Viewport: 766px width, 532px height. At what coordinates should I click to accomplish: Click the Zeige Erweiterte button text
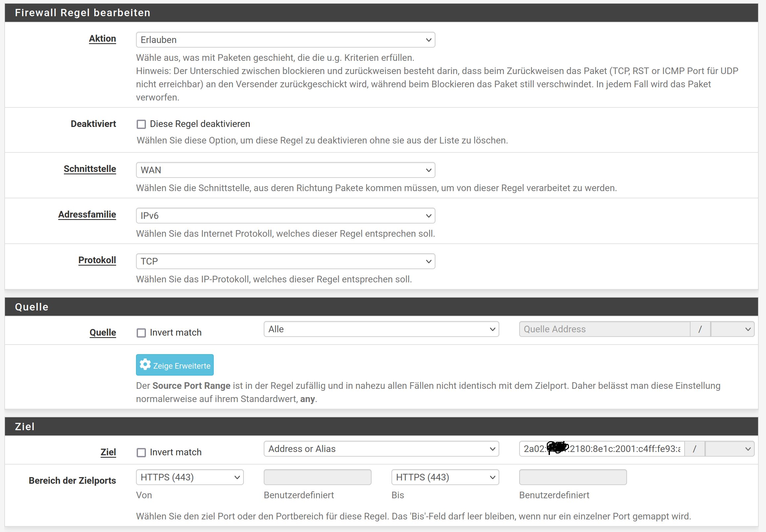[182, 366]
